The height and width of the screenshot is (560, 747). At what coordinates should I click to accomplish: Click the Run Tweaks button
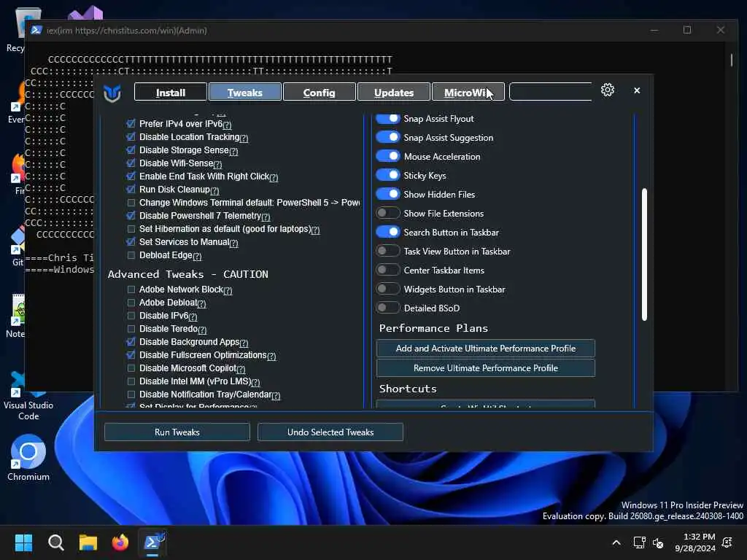tap(177, 432)
